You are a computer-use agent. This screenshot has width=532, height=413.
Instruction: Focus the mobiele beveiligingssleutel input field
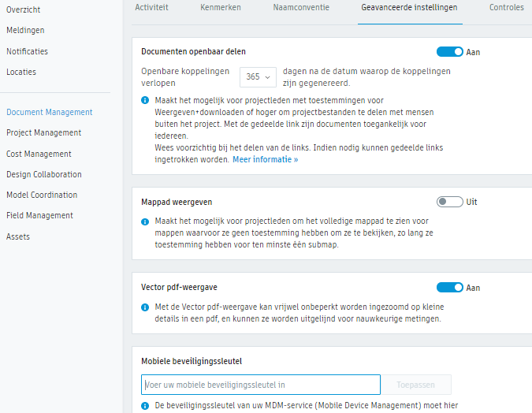click(260, 385)
